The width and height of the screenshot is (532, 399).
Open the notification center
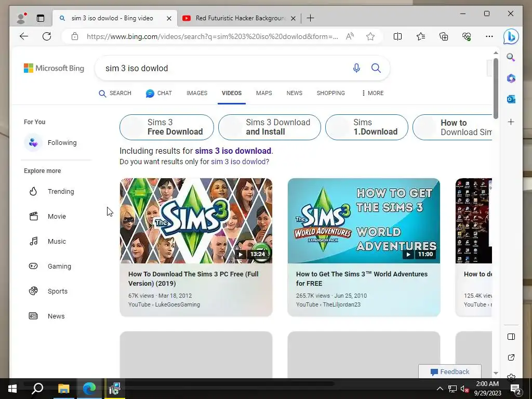(516, 389)
